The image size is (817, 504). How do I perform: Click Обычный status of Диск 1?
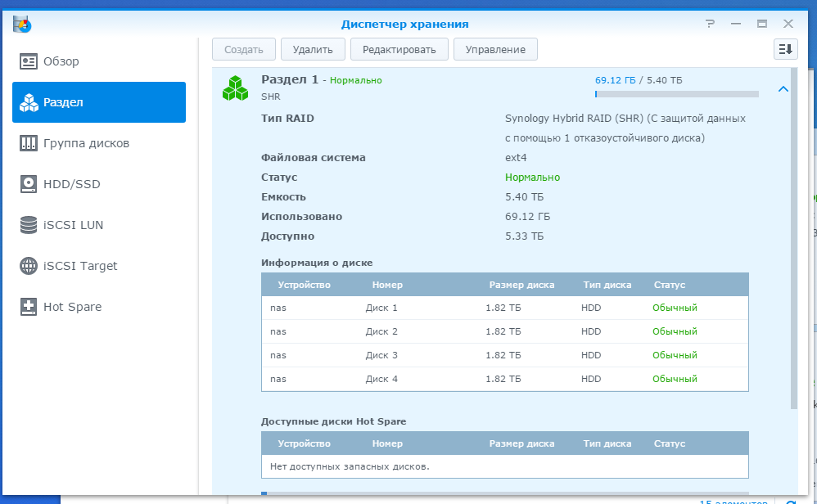[x=675, y=308]
